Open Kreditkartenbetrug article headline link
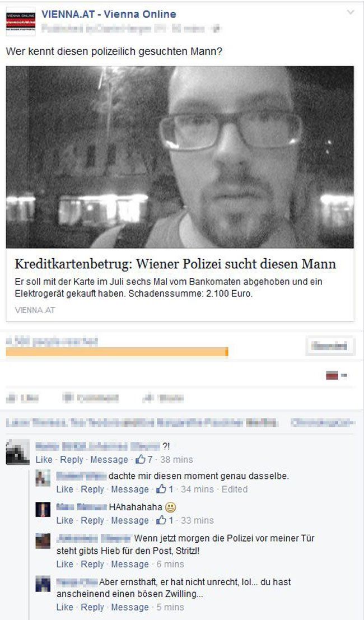The width and height of the screenshot is (364, 620). (175, 264)
